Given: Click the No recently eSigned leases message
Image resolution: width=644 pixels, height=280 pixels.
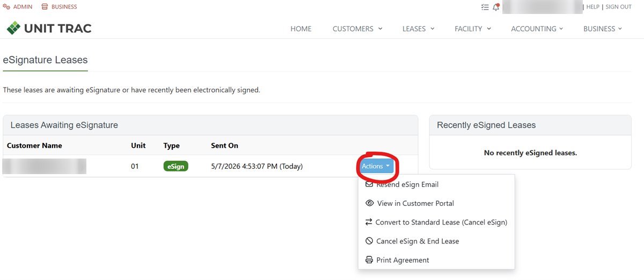Looking at the screenshot, I should 530,153.
